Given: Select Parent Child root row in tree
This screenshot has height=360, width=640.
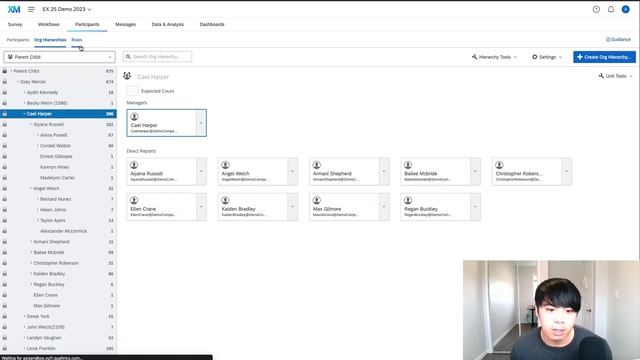Looking at the screenshot, I should pos(58,71).
